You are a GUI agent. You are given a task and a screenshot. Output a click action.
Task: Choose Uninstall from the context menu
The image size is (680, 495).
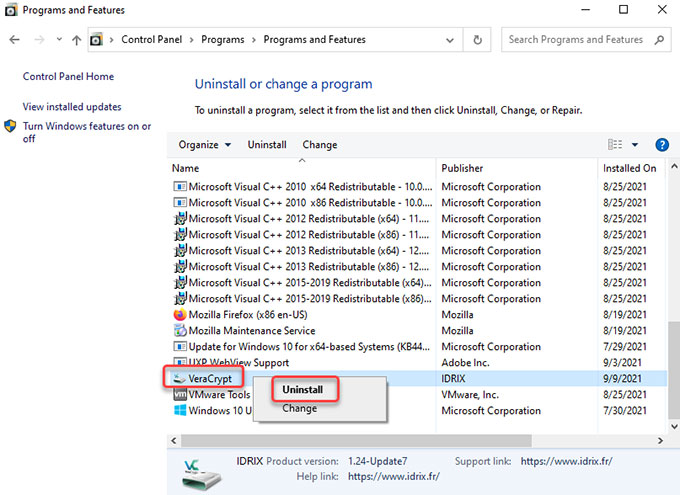(x=302, y=390)
